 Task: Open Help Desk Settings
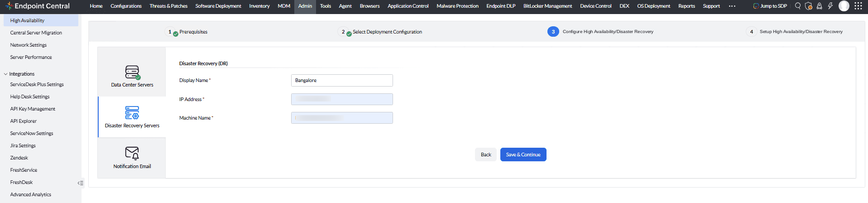pyautogui.click(x=30, y=97)
